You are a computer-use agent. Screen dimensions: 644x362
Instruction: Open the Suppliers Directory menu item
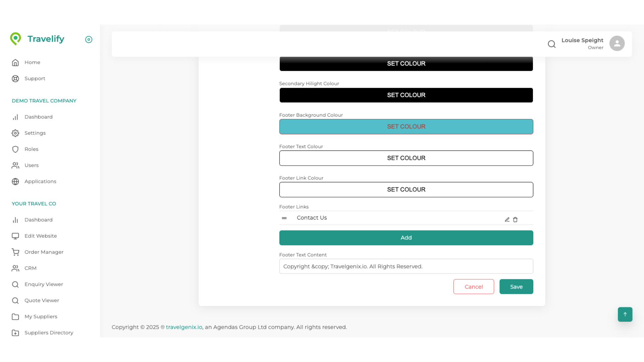click(x=49, y=333)
